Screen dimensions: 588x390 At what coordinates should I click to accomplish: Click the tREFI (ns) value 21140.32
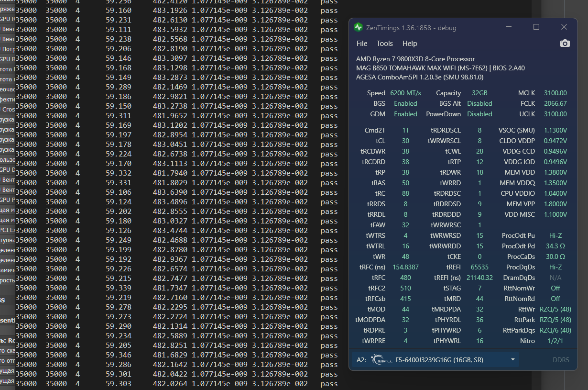[x=479, y=278]
